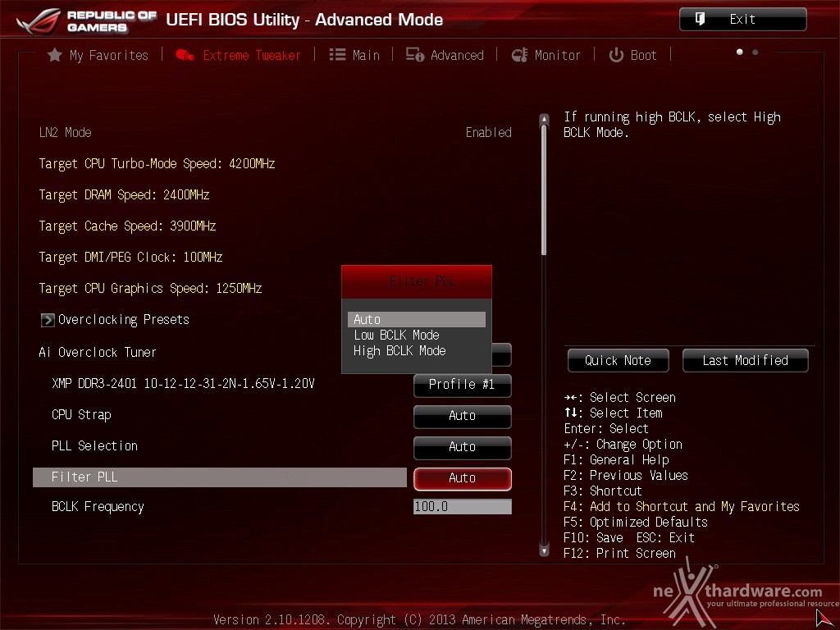Open the XMP Profile #1 dropdown
The width and height of the screenshot is (840, 630).
point(463,385)
